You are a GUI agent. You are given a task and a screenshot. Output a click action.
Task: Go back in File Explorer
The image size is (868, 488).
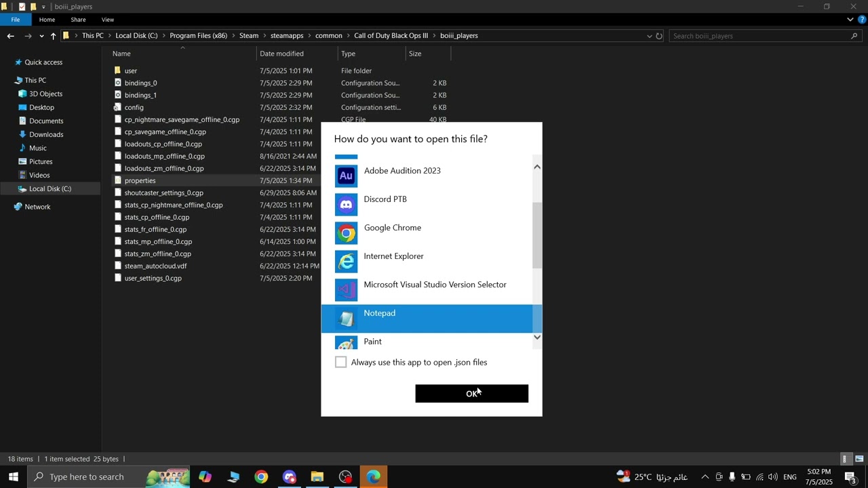click(10, 36)
